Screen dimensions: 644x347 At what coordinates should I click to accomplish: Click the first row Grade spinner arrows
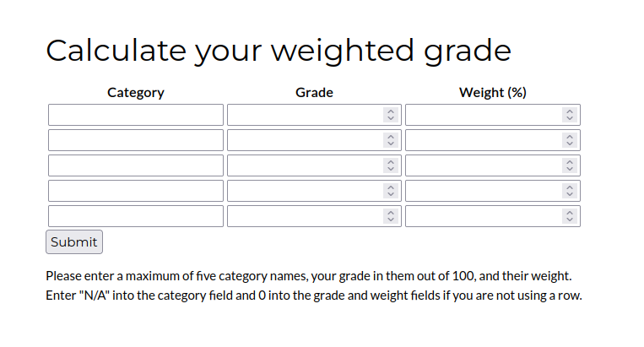click(x=391, y=115)
